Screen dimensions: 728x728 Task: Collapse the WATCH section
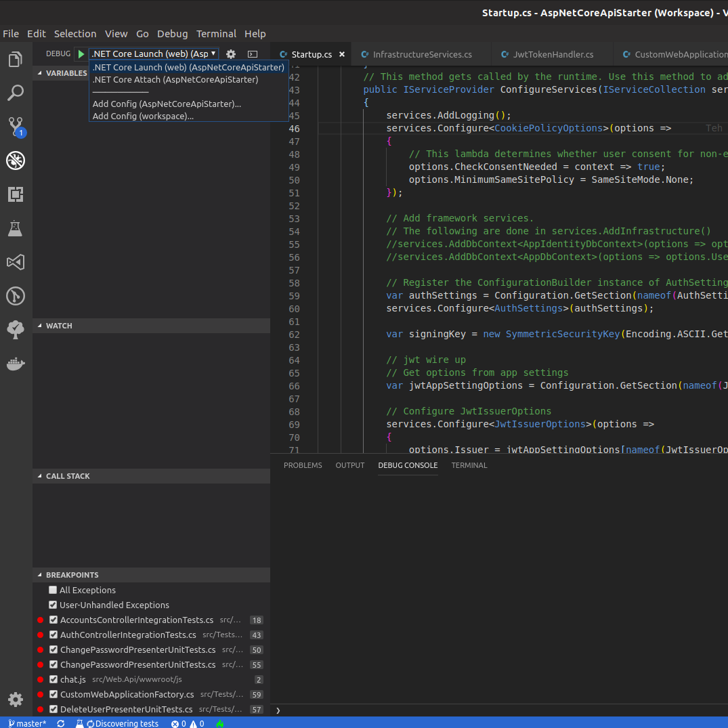tap(39, 326)
